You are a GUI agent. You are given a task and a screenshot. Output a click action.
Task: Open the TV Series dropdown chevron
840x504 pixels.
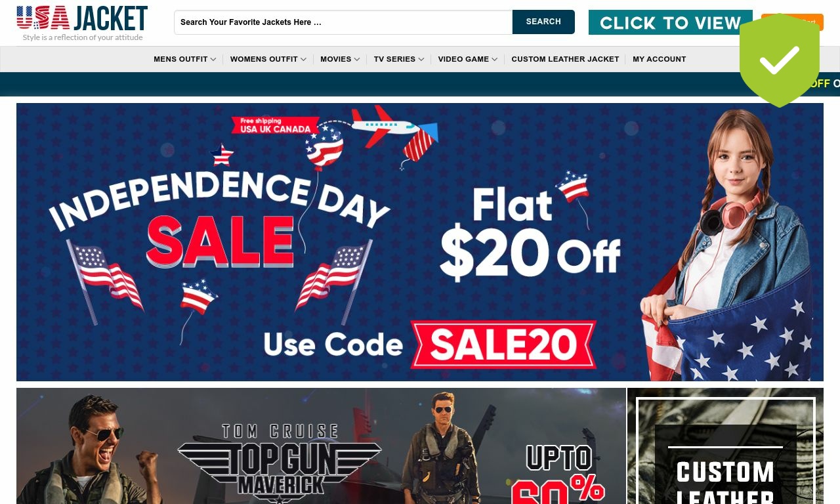click(421, 59)
